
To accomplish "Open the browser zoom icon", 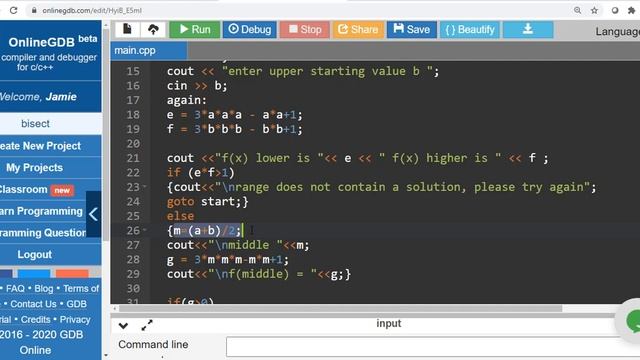I will [x=577, y=10].
